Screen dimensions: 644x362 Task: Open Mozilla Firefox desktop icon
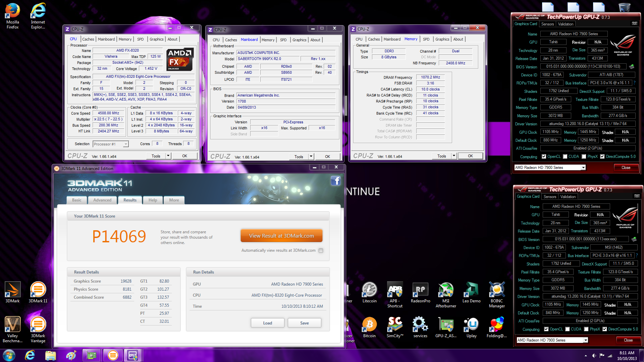(x=12, y=15)
